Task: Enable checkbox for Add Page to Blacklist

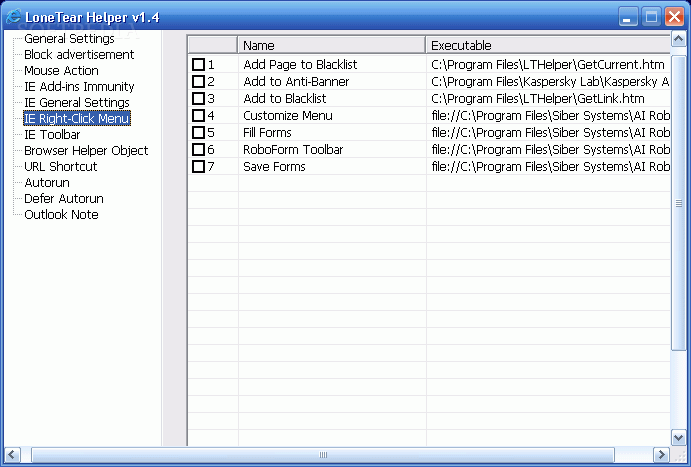Action: click(x=198, y=65)
